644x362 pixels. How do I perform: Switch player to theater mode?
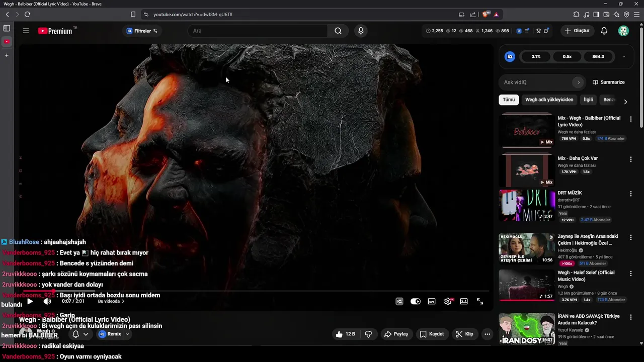(464, 301)
